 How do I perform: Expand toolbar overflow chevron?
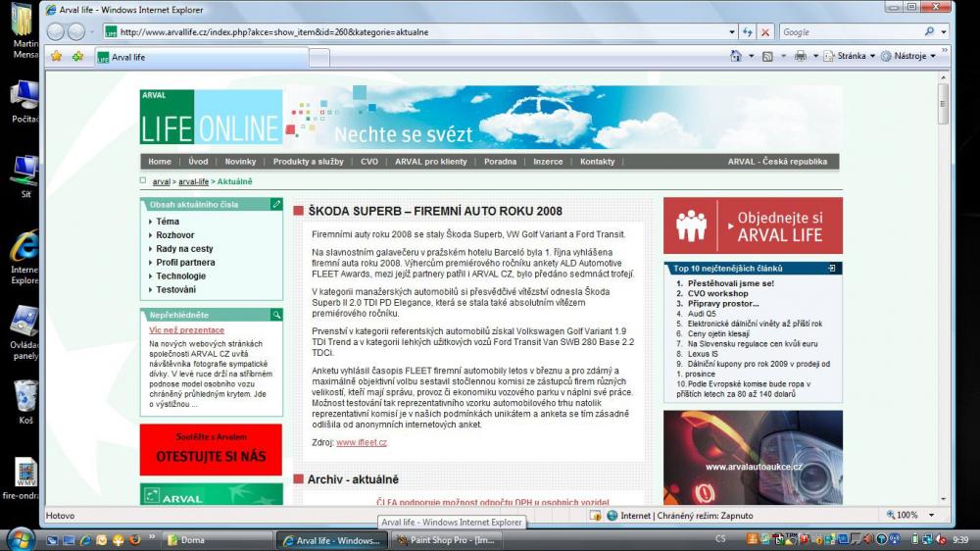[945, 51]
